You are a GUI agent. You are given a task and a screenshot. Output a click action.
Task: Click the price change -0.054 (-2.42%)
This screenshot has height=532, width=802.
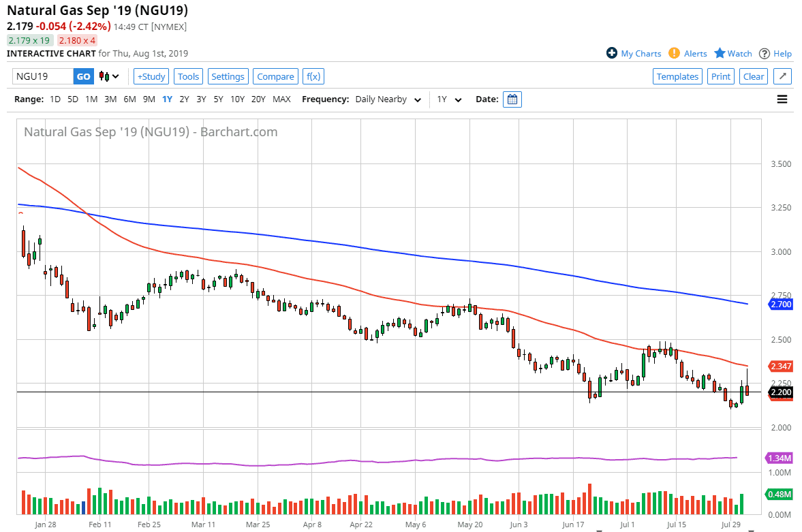(x=73, y=26)
